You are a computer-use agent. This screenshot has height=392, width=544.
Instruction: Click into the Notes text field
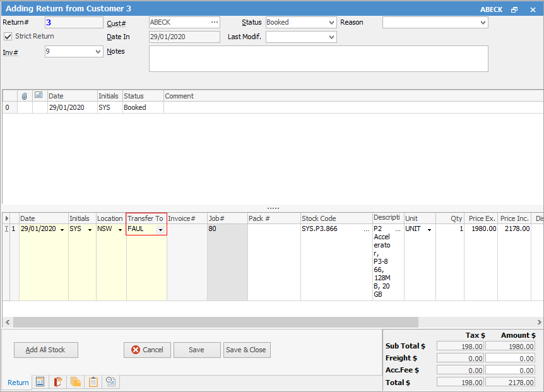coord(318,59)
